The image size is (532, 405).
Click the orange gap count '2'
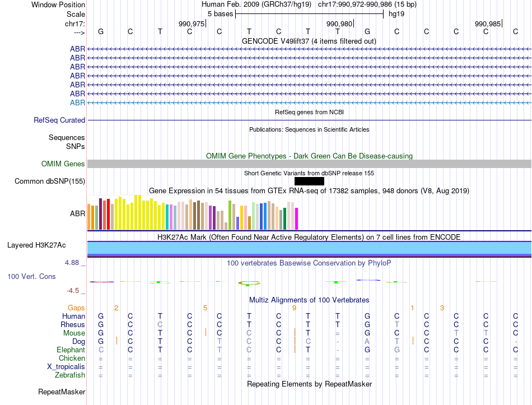point(116,308)
